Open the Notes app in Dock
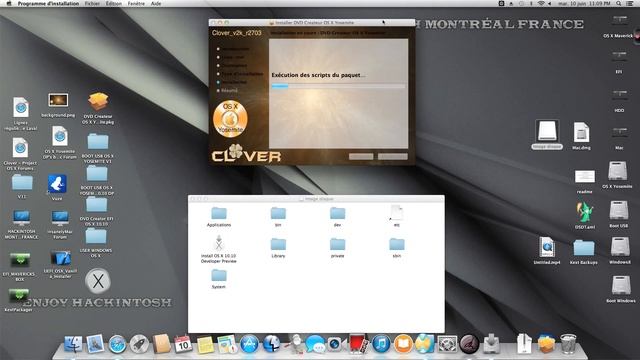 205,345
